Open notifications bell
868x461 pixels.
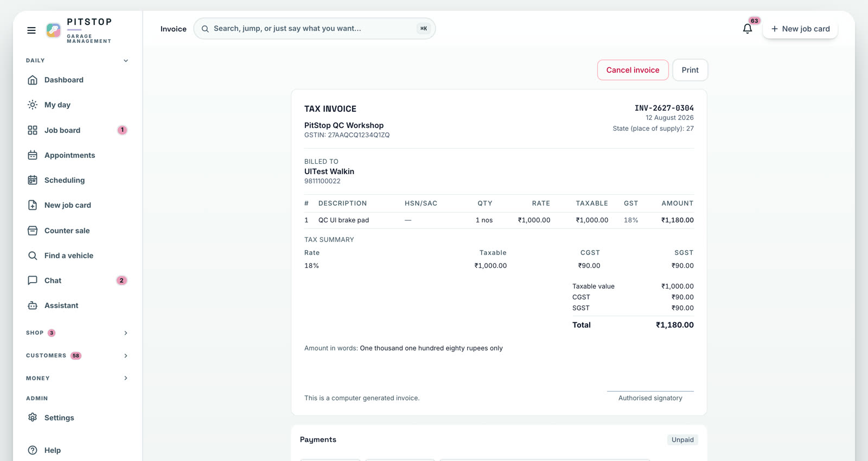pyautogui.click(x=748, y=29)
